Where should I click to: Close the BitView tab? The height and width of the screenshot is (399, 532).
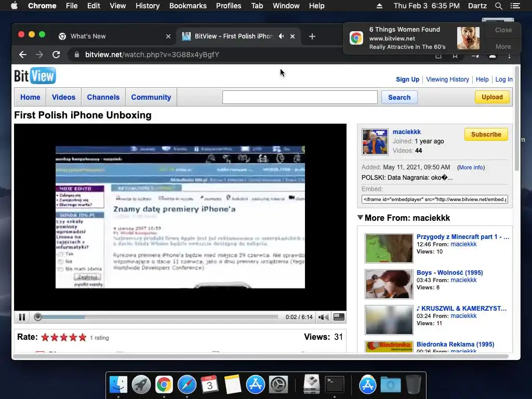292,36
